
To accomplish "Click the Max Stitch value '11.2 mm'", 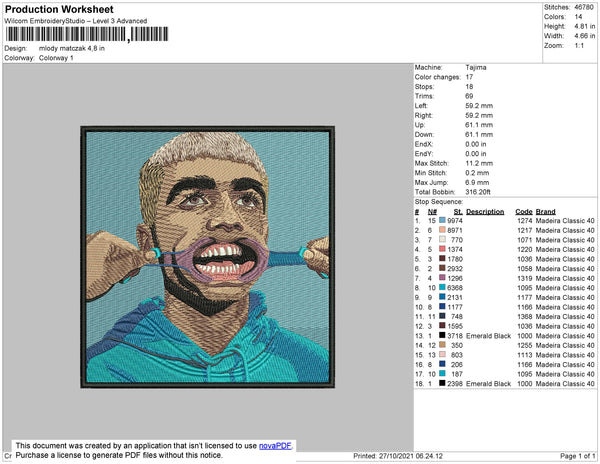I will point(479,163).
